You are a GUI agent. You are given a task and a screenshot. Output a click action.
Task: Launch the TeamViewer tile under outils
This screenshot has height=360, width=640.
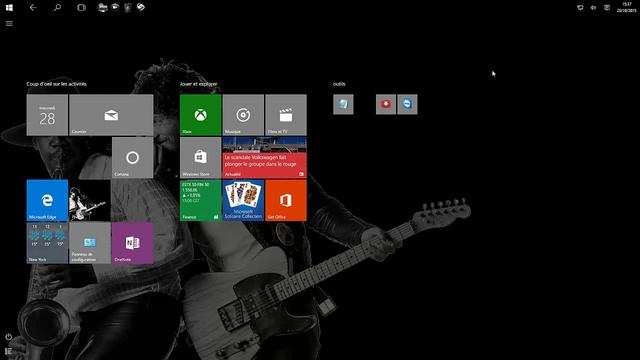click(x=407, y=104)
